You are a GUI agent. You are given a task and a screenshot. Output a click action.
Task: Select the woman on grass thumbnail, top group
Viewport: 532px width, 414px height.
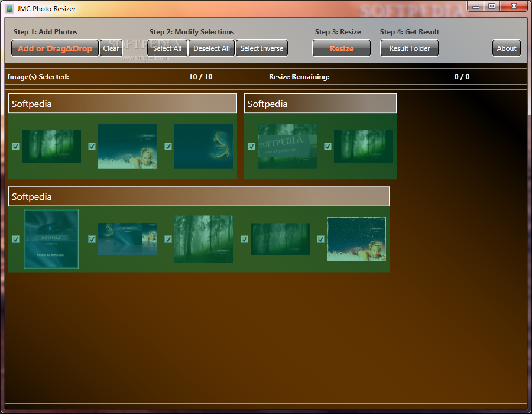pos(128,146)
